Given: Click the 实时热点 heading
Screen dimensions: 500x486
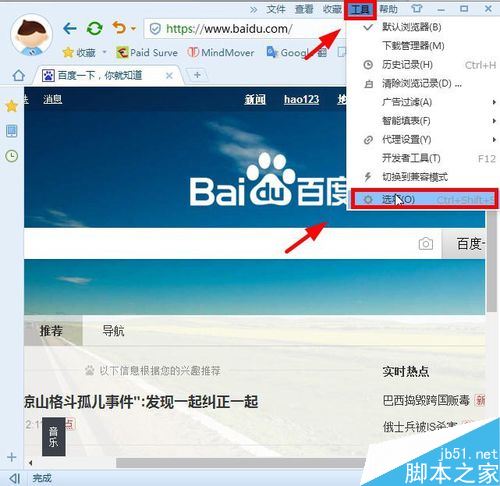Looking at the screenshot, I should click(x=406, y=371).
